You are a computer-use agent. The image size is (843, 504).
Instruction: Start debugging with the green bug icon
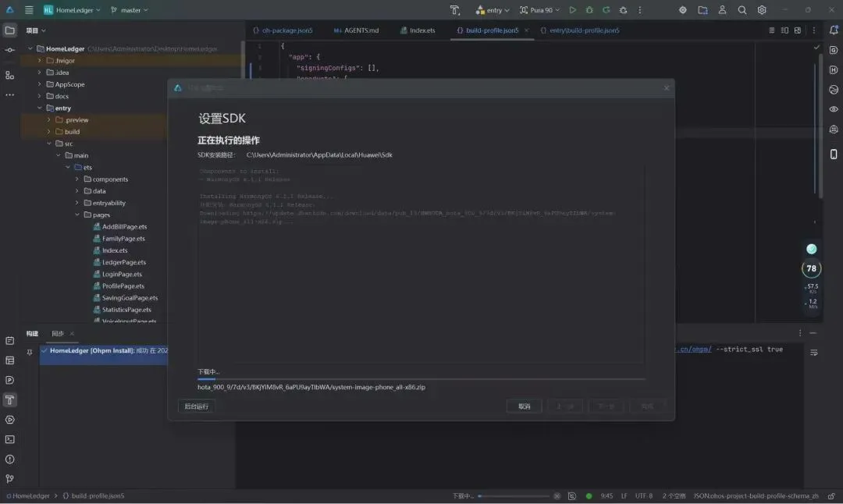pos(589,9)
